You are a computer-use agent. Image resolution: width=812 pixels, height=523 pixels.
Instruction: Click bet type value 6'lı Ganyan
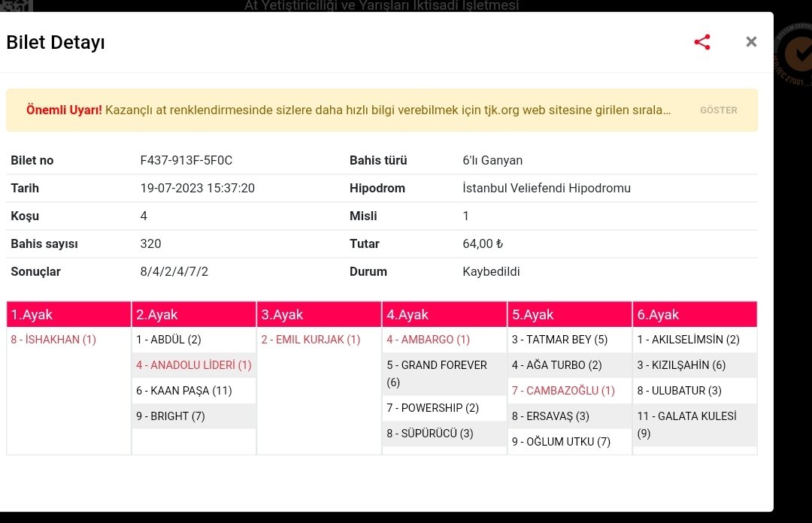492,161
